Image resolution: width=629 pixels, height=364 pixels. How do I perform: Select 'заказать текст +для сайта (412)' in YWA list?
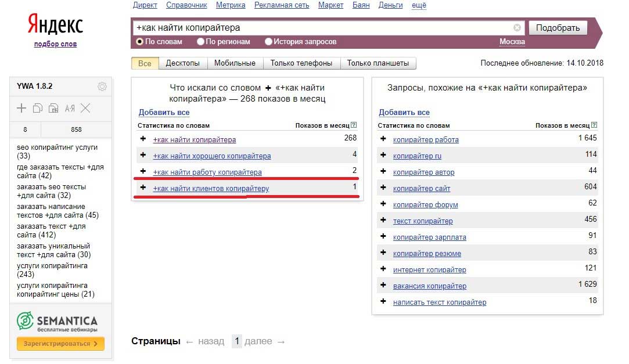coord(51,230)
